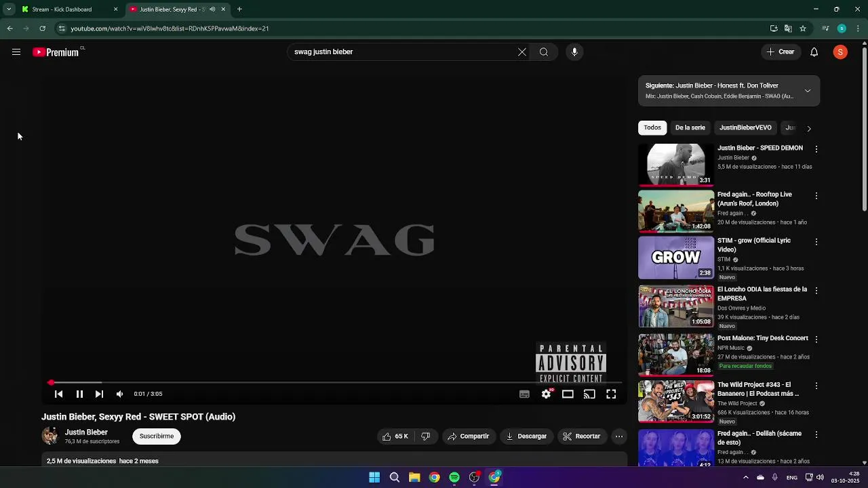Cast video to a TV device
Screen dimensions: 868x488
point(589,394)
